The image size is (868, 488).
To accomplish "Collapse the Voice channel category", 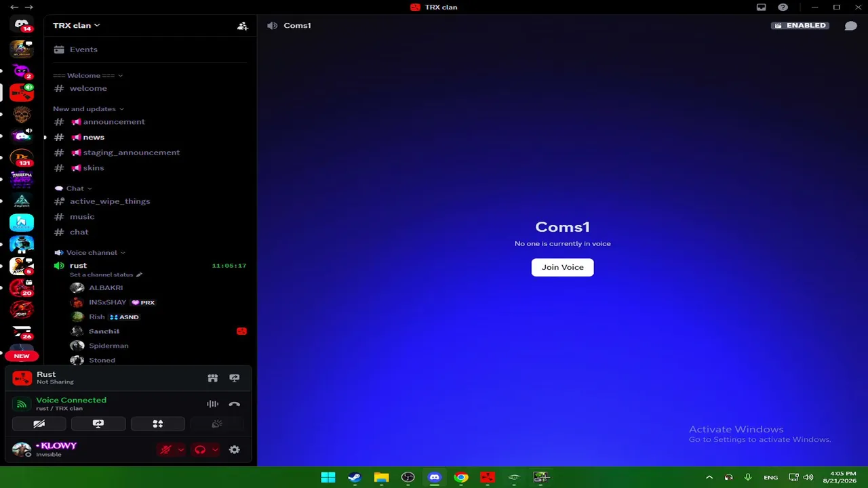I will coord(90,253).
